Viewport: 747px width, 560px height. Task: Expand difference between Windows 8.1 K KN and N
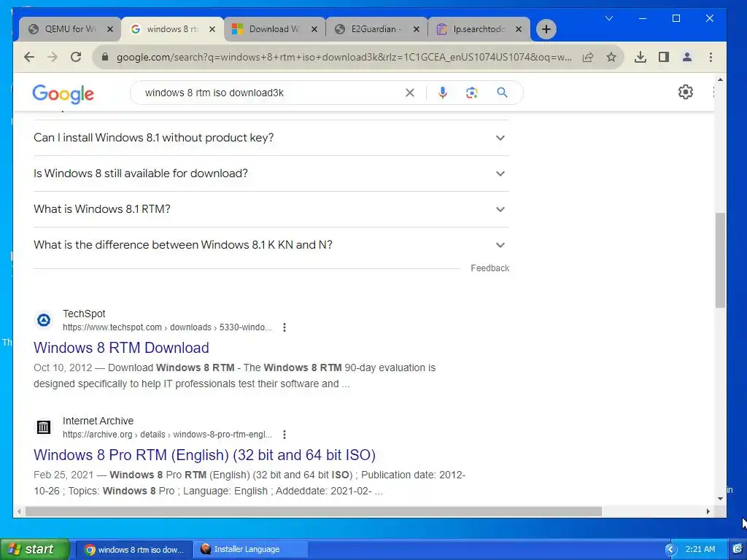click(x=271, y=245)
